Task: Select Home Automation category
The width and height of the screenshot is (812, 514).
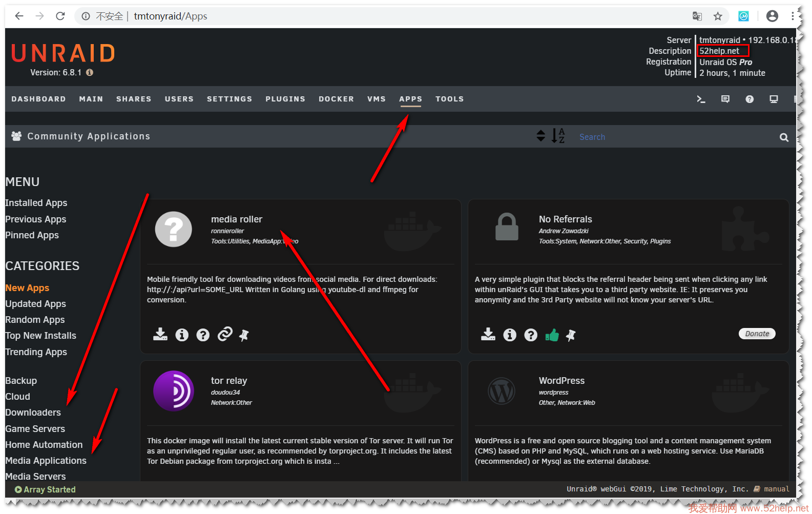Action: pos(44,445)
